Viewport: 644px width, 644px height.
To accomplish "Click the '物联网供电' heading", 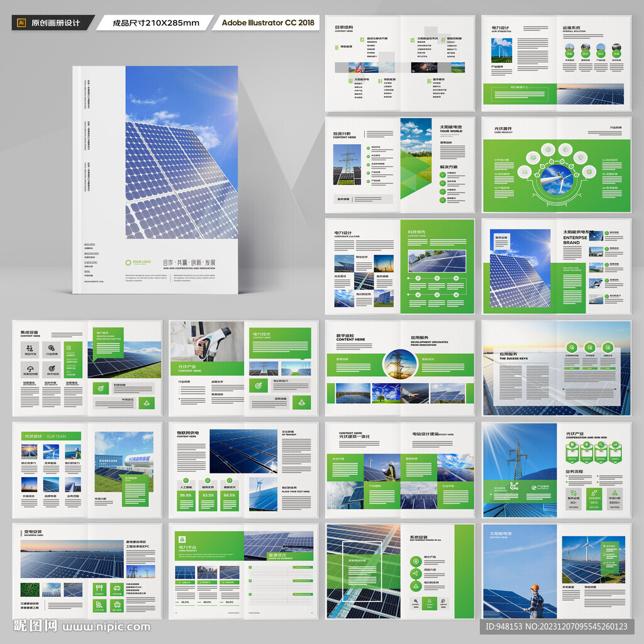I will tap(188, 433).
